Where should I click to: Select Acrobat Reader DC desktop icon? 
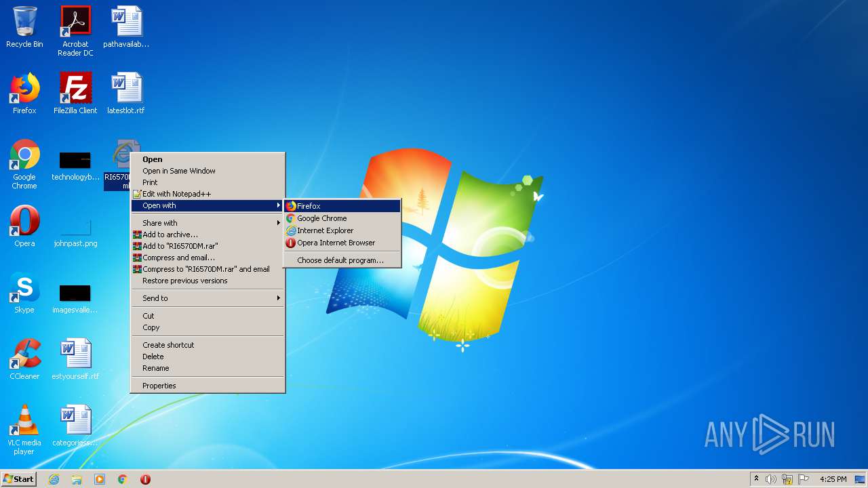[75, 31]
